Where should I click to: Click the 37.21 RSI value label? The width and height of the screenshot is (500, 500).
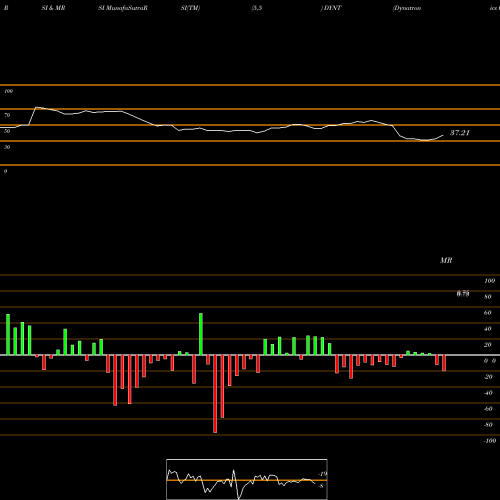pyautogui.click(x=460, y=133)
